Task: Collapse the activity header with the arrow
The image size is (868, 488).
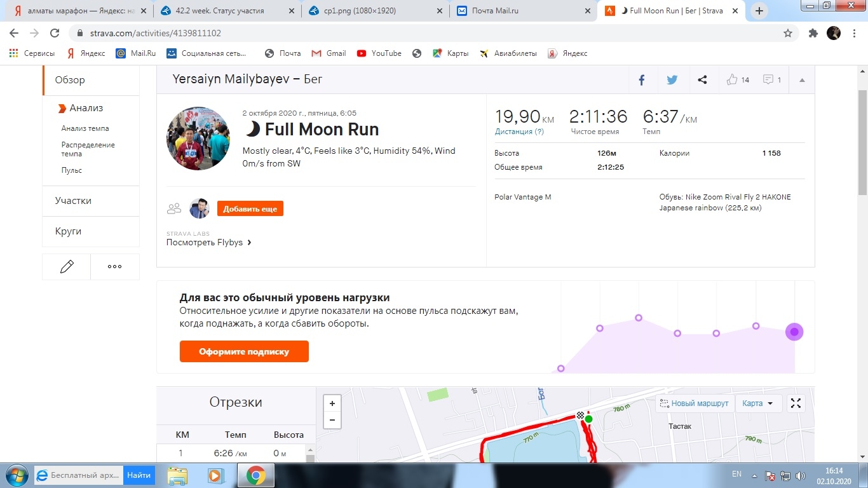Action: pos(802,80)
